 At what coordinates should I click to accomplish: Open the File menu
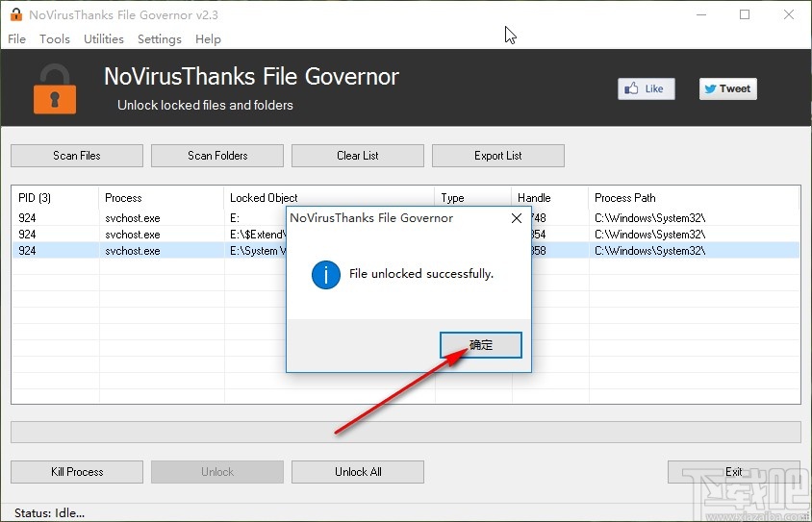click(x=16, y=39)
